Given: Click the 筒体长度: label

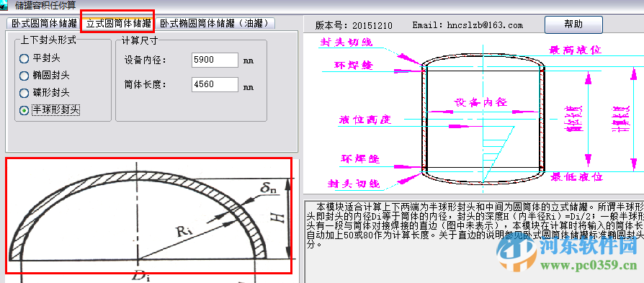Looking at the screenshot, I should [x=145, y=85].
